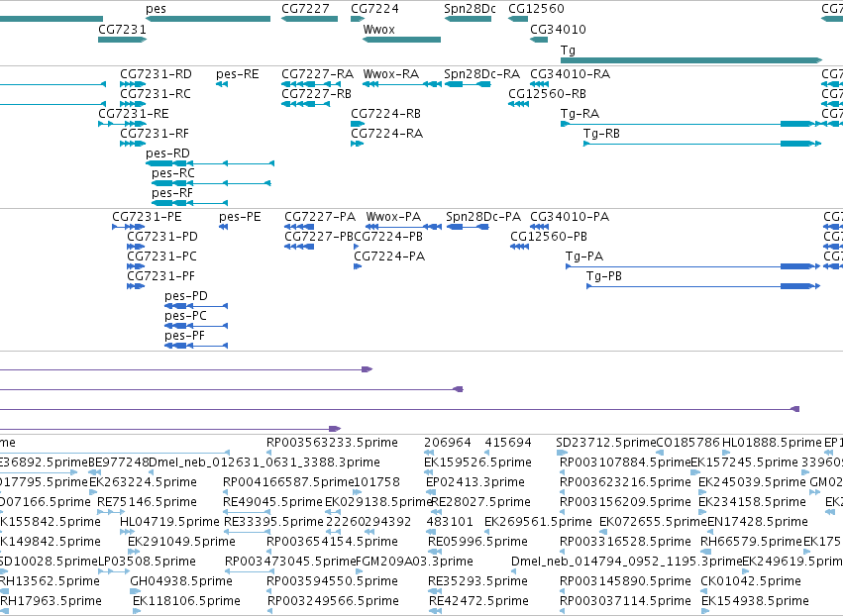843x616 pixels.
Task: Select the RE49045.5prime EST label
Action: point(272,502)
